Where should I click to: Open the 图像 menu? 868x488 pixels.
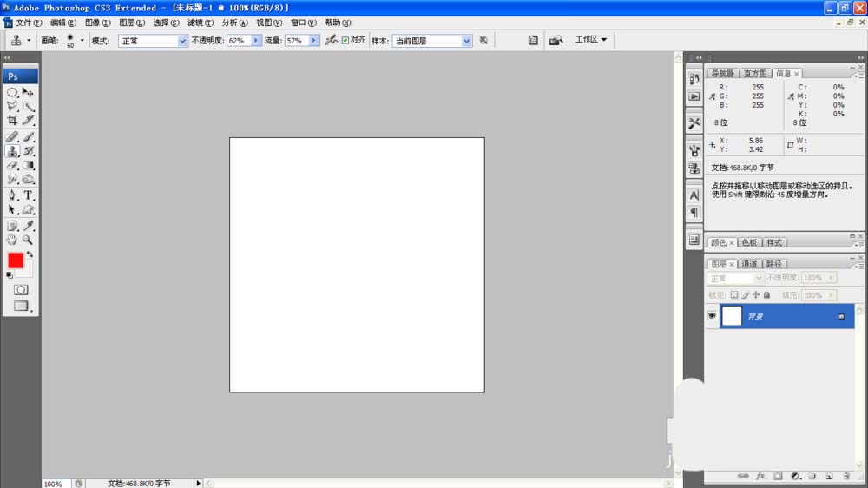[97, 23]
